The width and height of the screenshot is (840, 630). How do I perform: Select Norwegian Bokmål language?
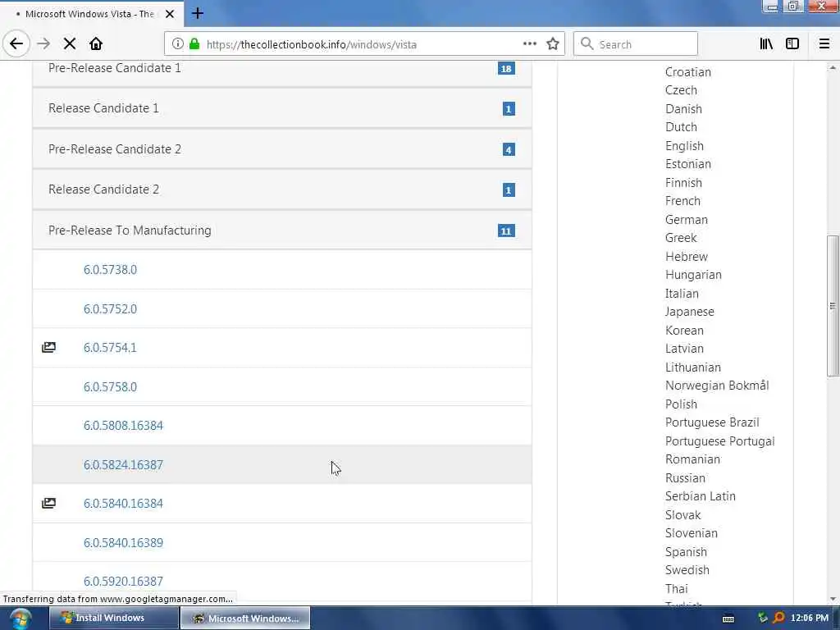point(717,386)
